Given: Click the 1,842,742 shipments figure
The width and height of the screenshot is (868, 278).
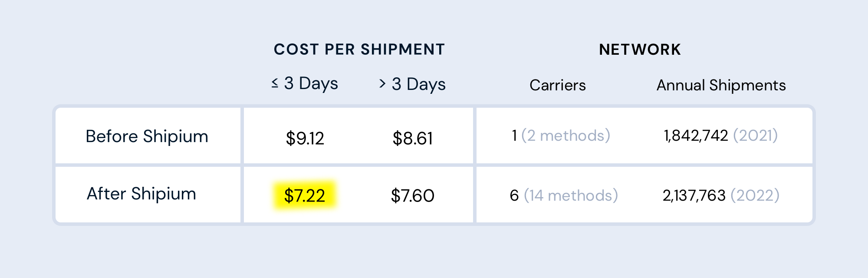Looking at the screenshot, I should [696, 136].
